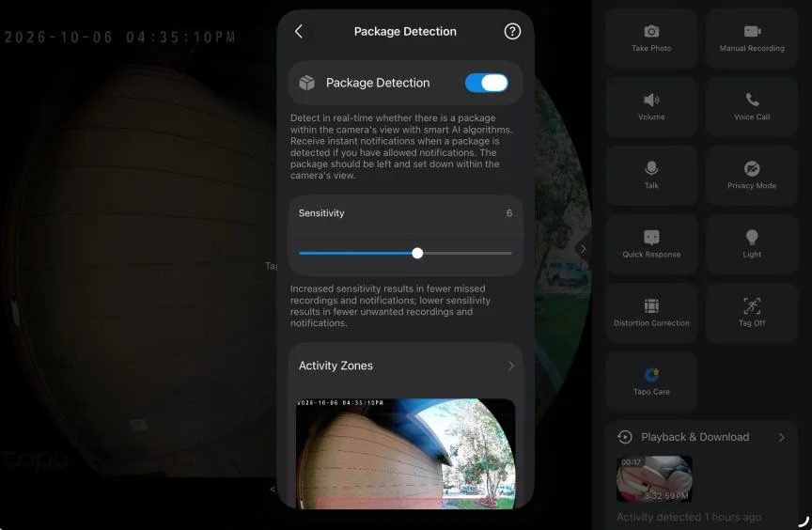The width and height of the screenshot is (812, 530).
Task: Turn off the Package Detection switch
Action: (x=486, y=83)
